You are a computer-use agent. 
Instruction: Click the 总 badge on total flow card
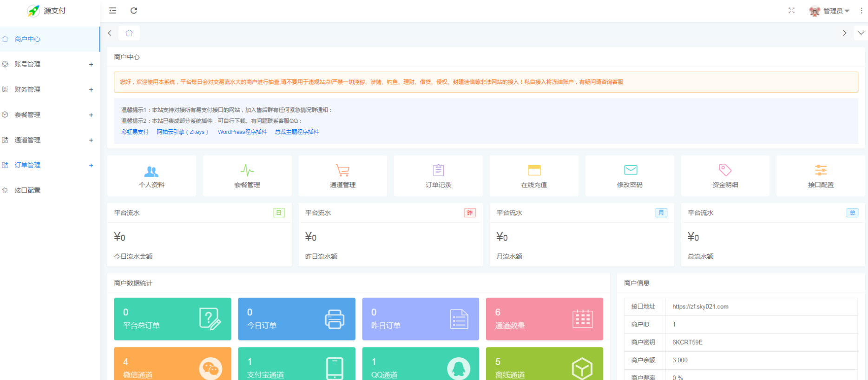click(x=852, y=213)
